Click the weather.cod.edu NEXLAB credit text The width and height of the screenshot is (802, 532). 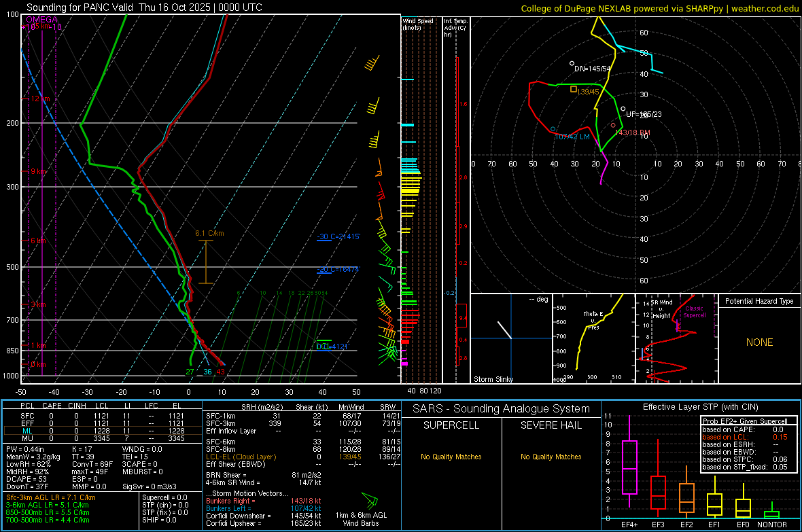(x=659, y=8)
